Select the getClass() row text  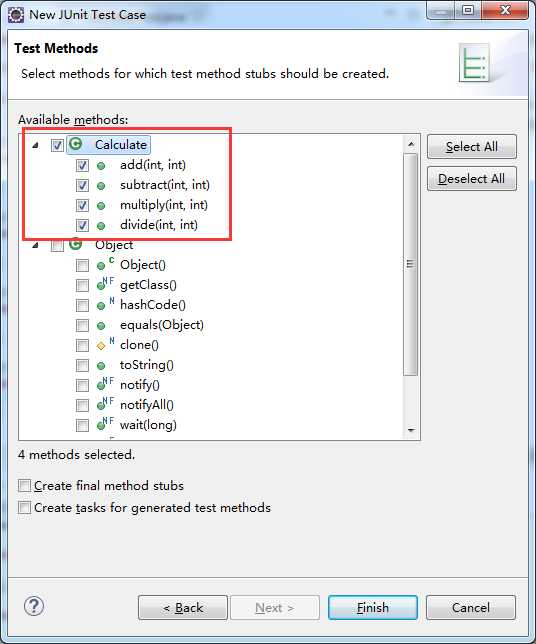(148, 285)
